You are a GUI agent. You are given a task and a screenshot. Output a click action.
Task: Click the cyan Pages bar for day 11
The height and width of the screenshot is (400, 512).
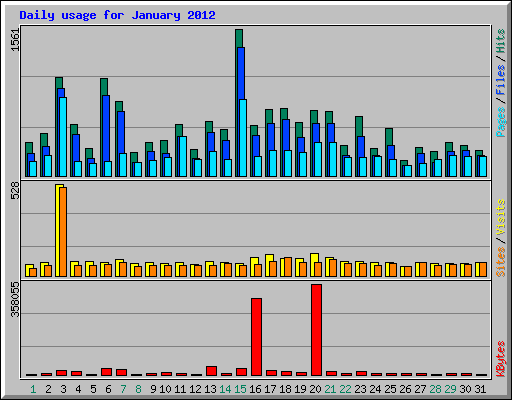(x=183, y=156)
